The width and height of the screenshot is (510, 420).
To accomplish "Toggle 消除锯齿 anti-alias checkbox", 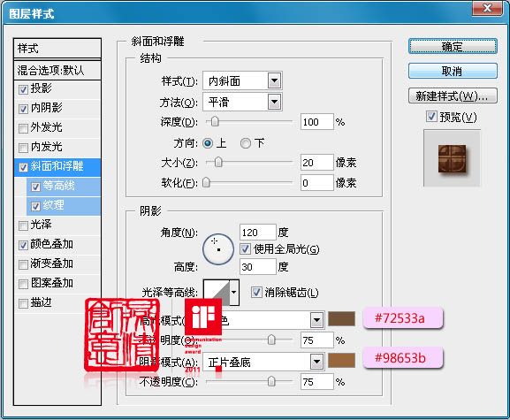I will click(x=256, y=292).
